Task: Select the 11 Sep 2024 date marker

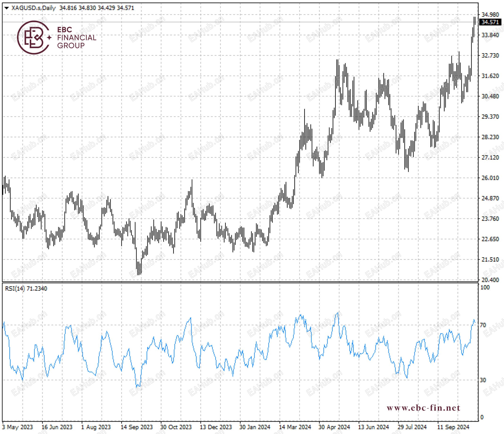Action: [x=453, y=427]
